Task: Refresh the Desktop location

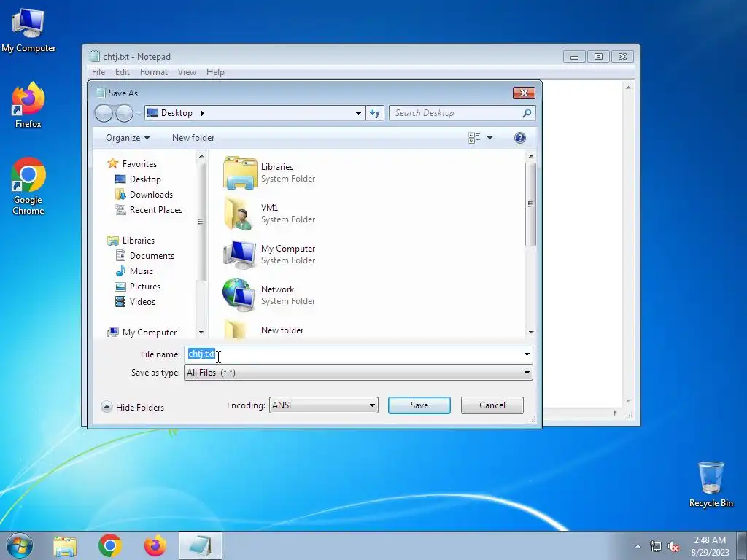Action: (x=375, y=113)
